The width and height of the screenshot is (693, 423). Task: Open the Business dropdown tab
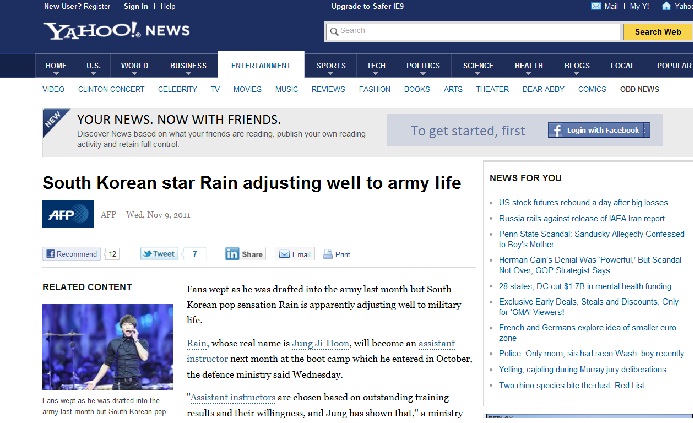click(189, 65)
